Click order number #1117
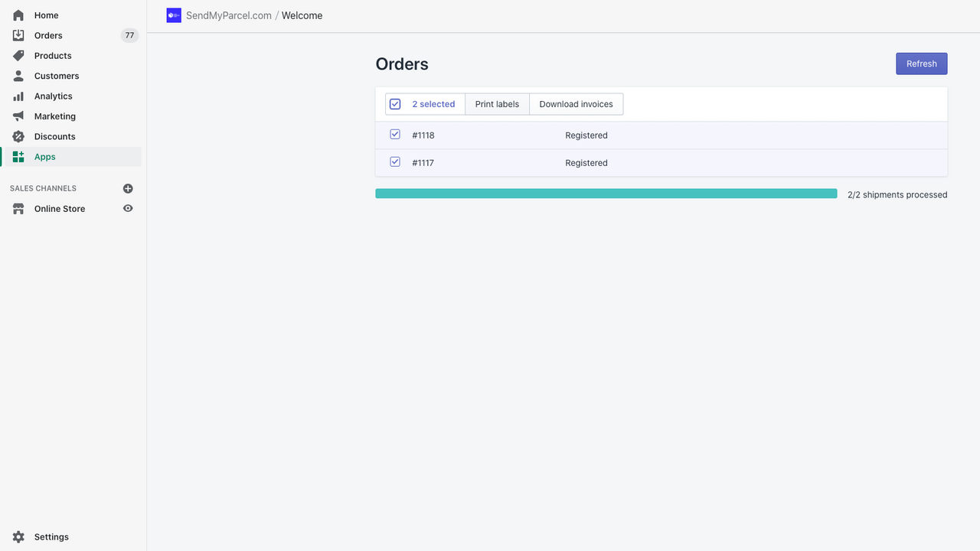Screen dimensions: 980x551 point(423,163)
